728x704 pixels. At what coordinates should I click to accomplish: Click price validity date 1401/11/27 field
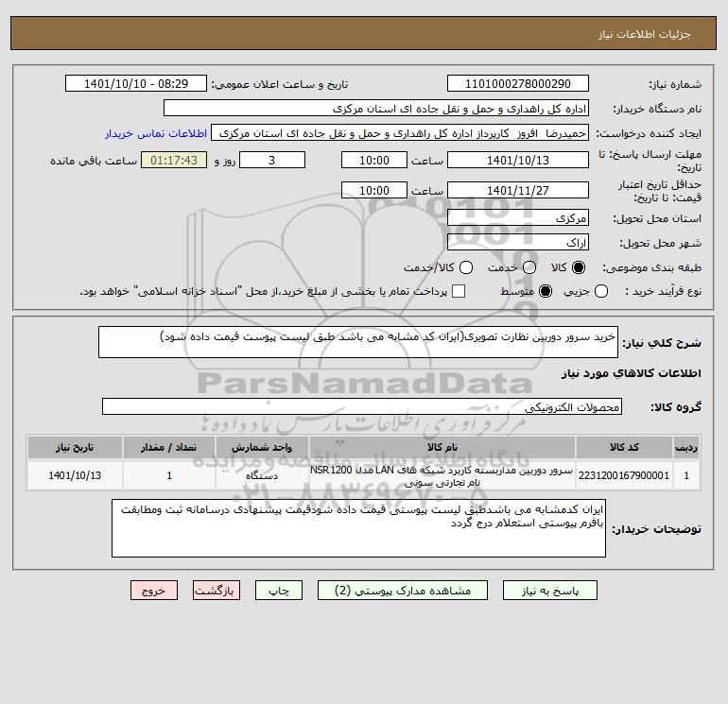coord(518,190)
